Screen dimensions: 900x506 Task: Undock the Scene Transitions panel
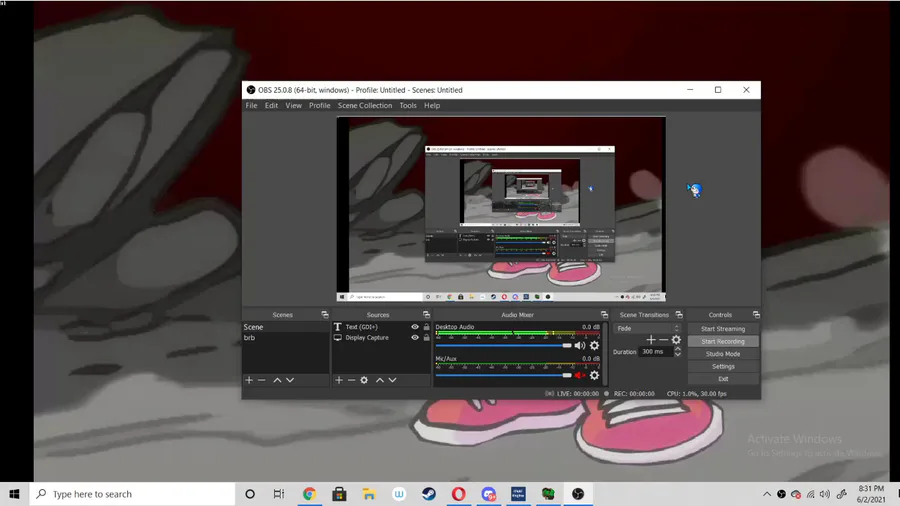coord(679,314)
